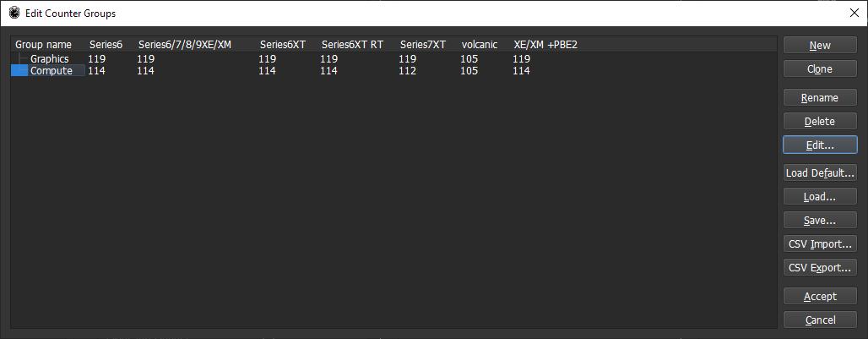Screen dimensions: 868x339
Task: Delete the selected counter group
Action: tap(820, 122)
